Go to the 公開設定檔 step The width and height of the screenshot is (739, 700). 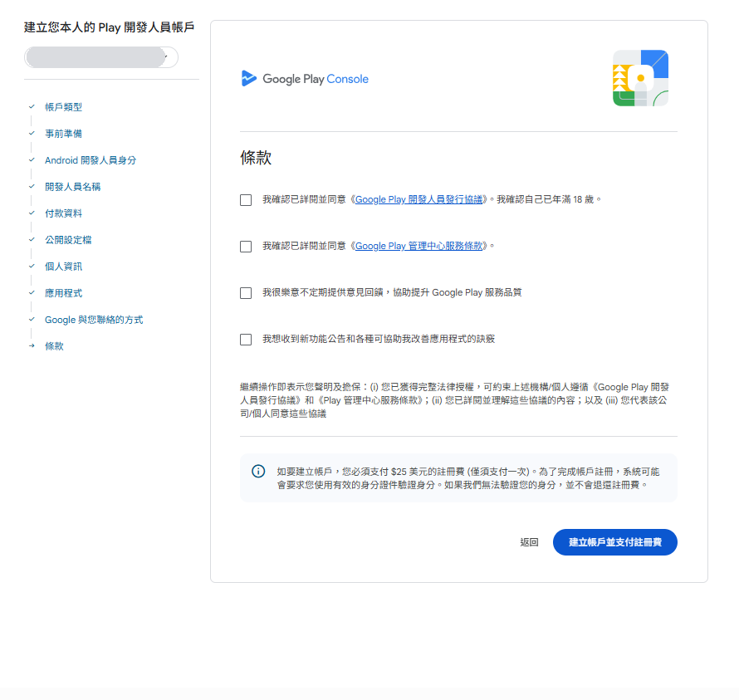pos(68,240)
